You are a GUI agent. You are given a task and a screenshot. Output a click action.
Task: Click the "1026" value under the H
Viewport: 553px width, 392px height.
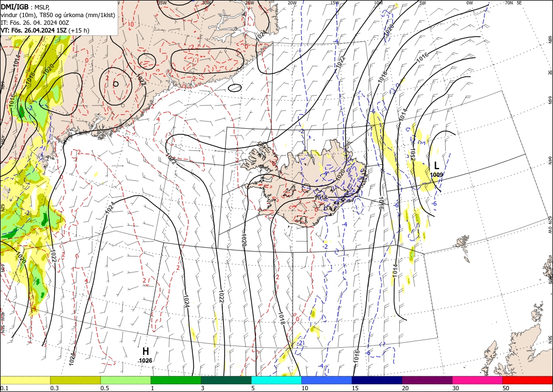tap(145, 360)
